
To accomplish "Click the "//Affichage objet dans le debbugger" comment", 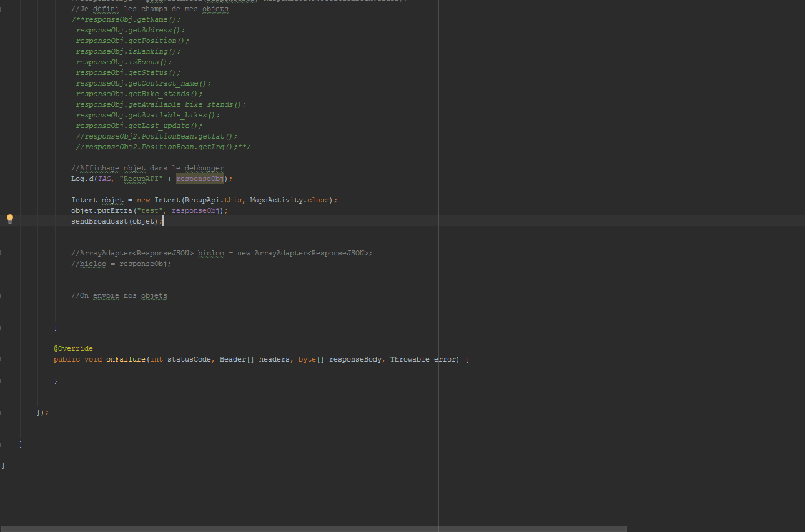I will [147, 169].
